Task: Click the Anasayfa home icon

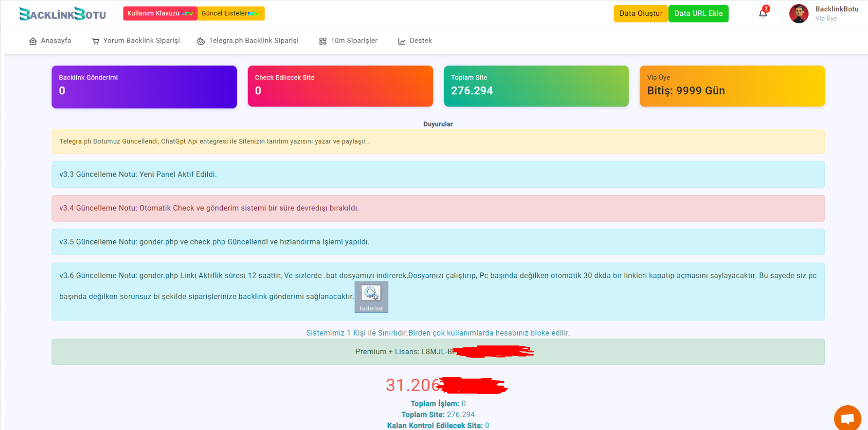Action: pos(33,41)
